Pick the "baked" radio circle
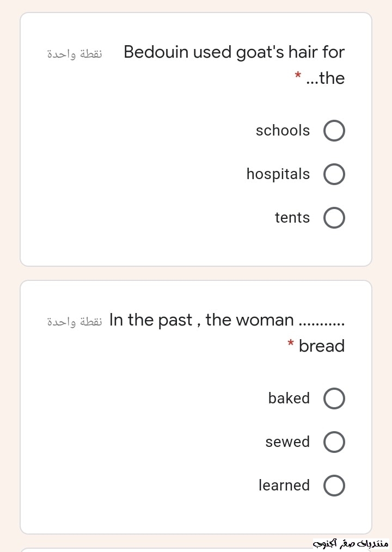 pos(334,398)
